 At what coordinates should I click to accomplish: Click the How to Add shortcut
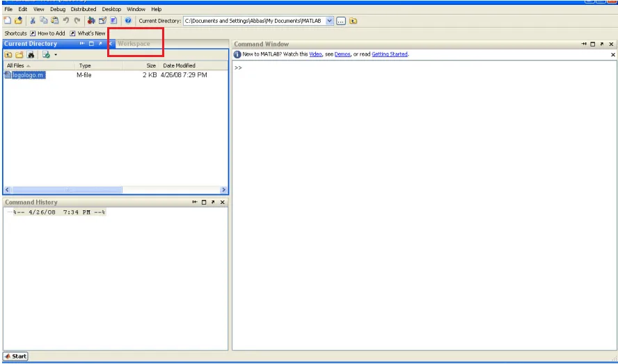pos(48,33)
